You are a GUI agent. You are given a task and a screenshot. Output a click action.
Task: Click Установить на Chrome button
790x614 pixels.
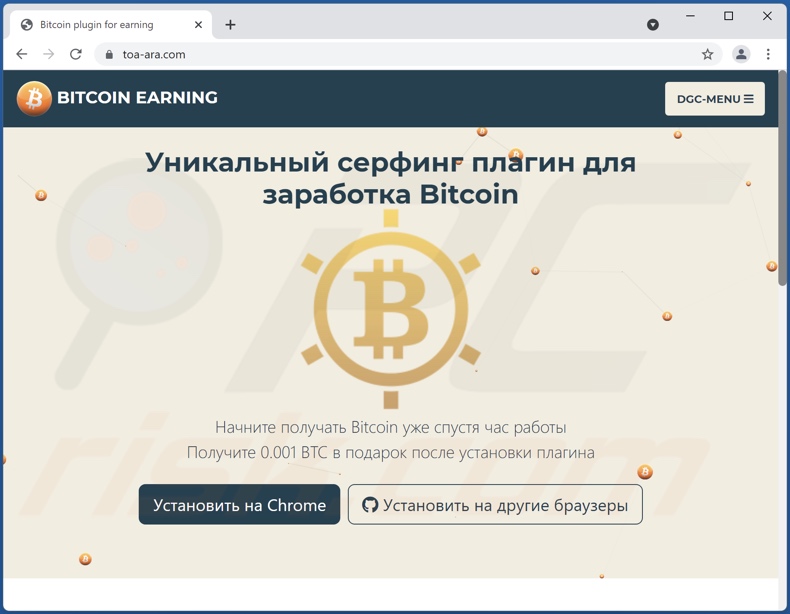click(239, 505)
